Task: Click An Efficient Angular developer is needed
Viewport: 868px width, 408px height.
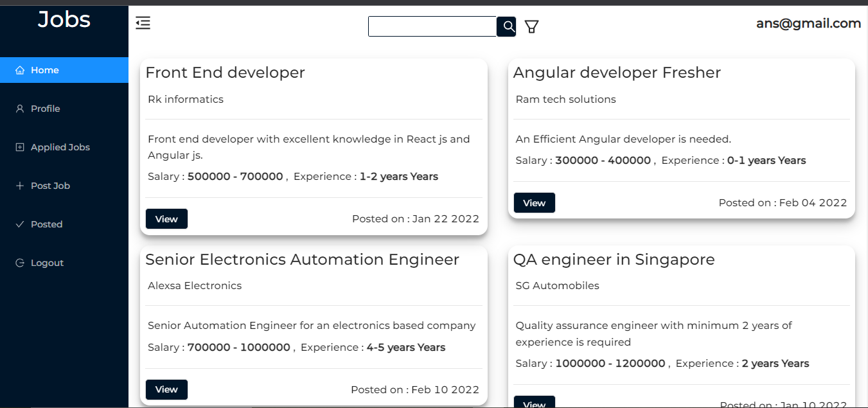Action: click(623, 139)
